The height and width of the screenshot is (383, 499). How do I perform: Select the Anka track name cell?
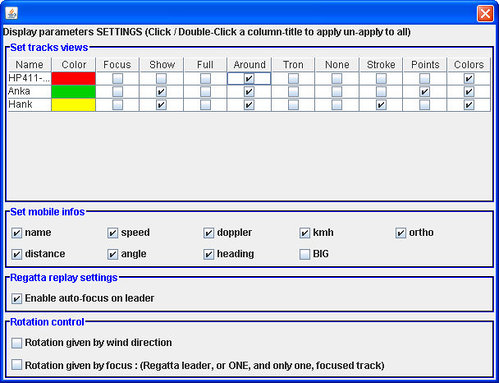pos(29,92)
